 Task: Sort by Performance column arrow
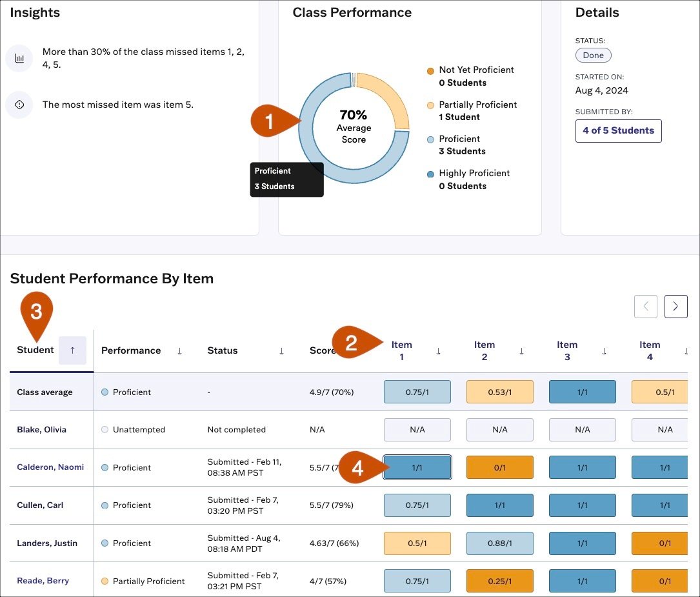point(179,351)
